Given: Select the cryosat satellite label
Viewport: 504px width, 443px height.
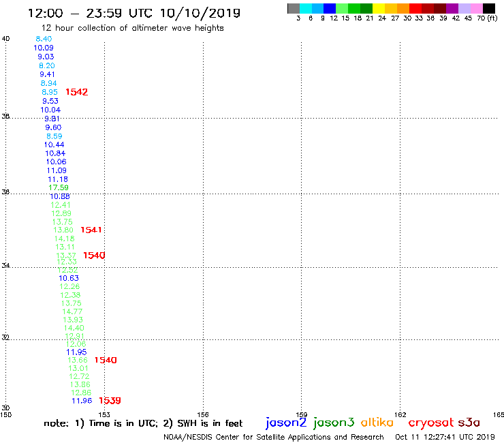Looking at the screenshot, I should (430, 423).
